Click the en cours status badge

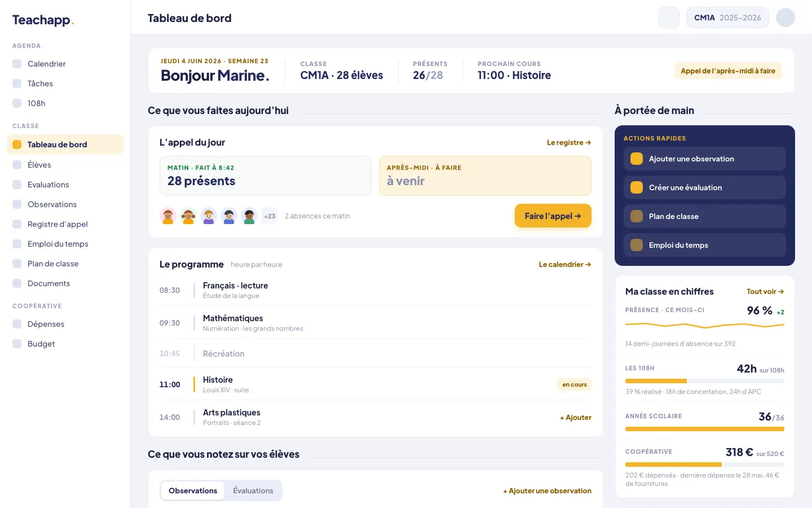575,384
